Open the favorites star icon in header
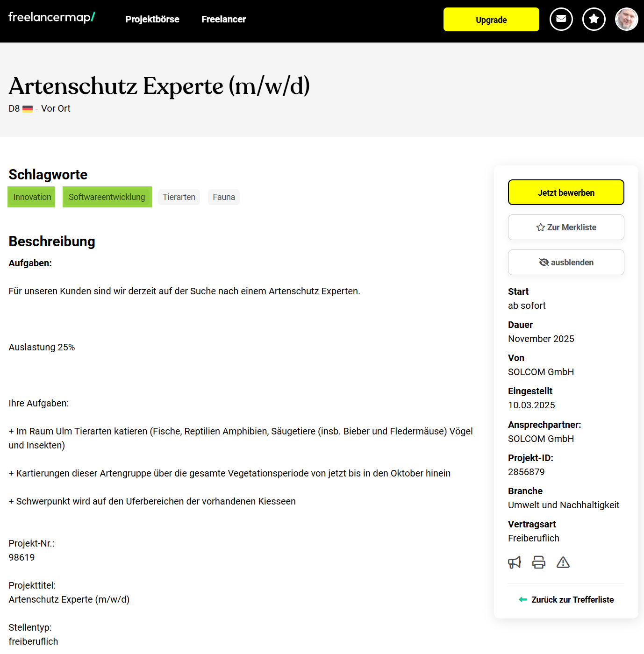Image resolution: width=644 pixels, height=654 pixels. pos(594,19)
